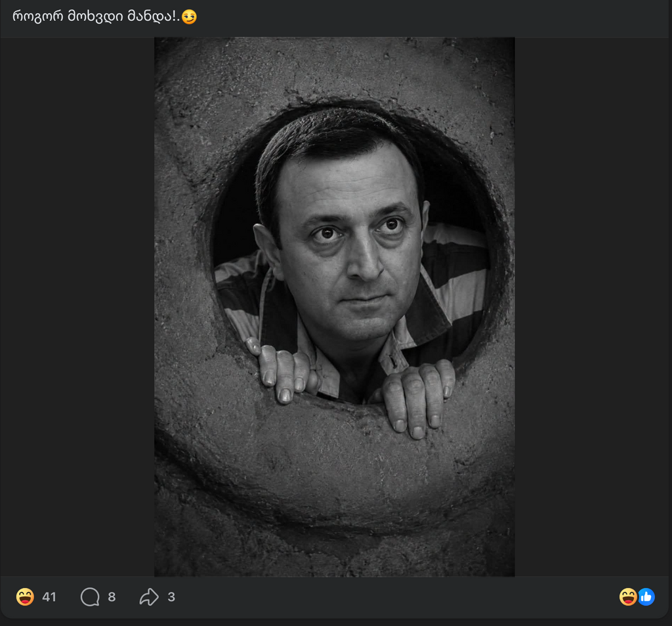Open the comments via speech bubble icon
The width and height of the screenshot is (672, 626).
click(90, 597)
